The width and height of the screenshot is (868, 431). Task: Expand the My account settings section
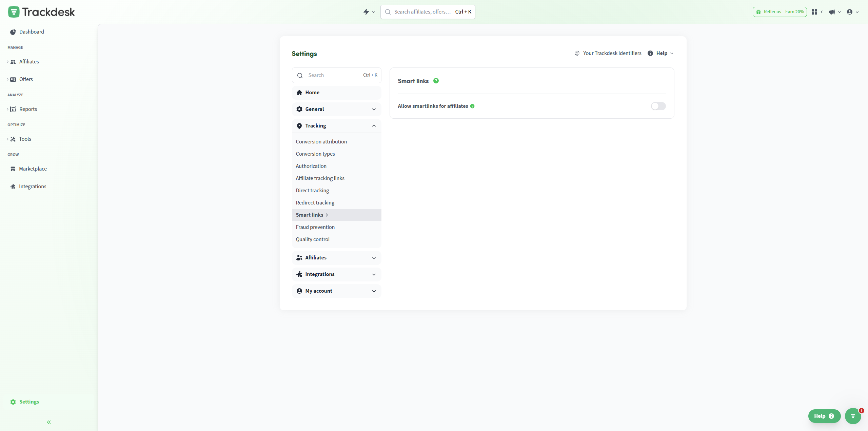(x=336, y=291)
